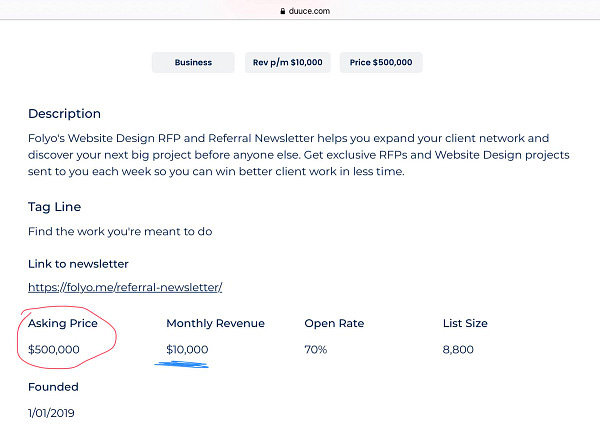
Task: Click the Asking Price label
Action: (x=63, y=323)
